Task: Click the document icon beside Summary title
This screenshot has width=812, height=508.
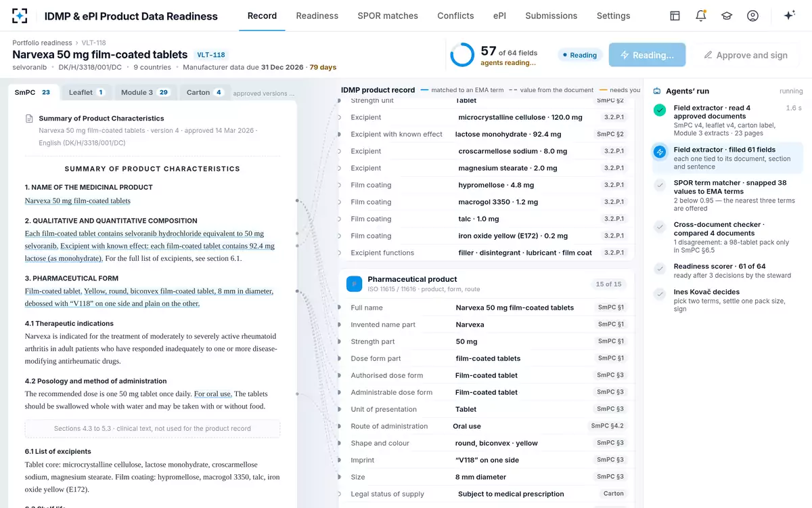Action: coord(29,119)
